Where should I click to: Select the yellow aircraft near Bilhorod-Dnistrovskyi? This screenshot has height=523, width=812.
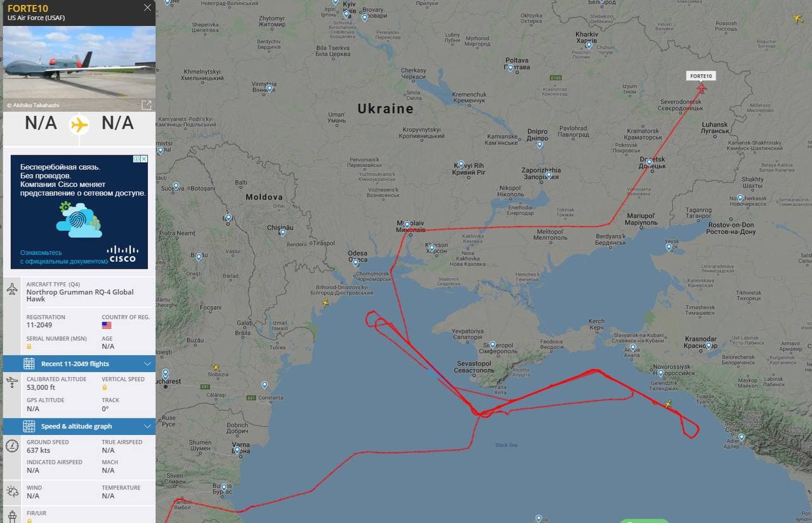click(x=325, y=303)
